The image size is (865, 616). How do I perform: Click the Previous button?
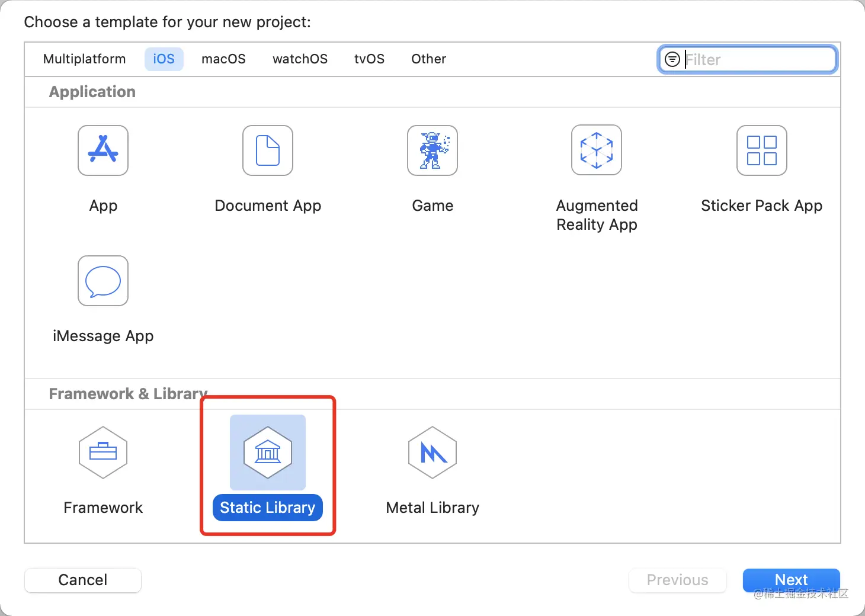point(678,580)
